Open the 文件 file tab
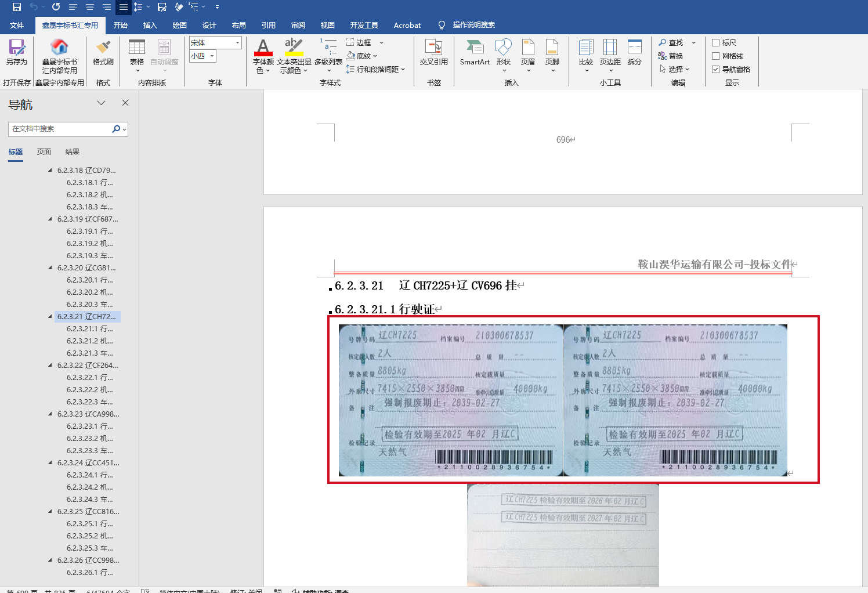This screenshot has height=593, width=868. tap(17, 25)
